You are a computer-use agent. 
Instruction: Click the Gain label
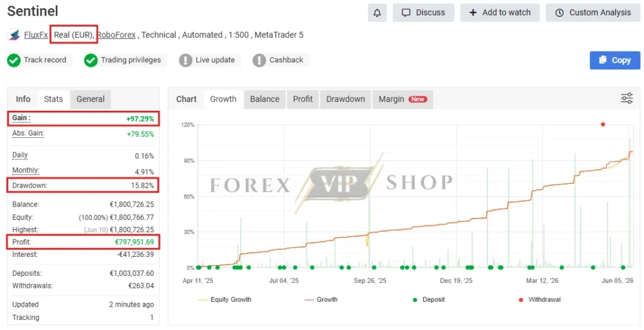[21, 118]
